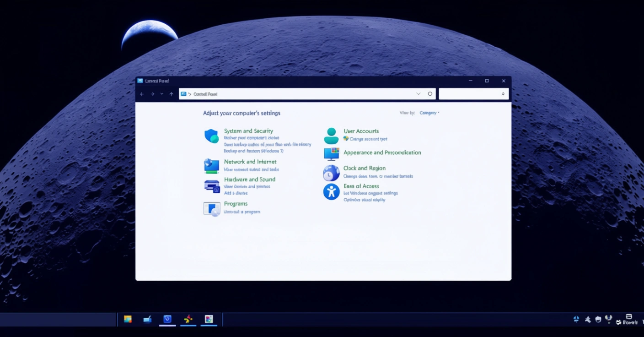Open the first pinned taskbar app icon

(128, 319)
